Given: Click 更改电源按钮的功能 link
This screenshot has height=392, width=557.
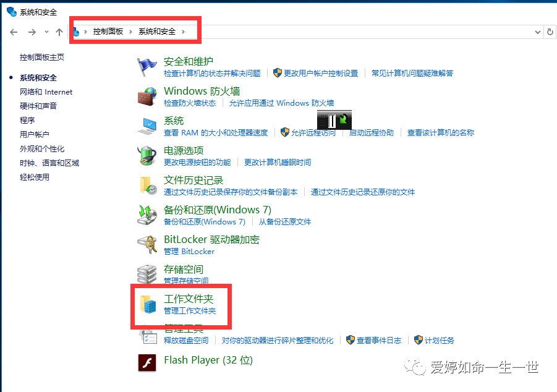Looking at the screenshot, I should 197,163.
